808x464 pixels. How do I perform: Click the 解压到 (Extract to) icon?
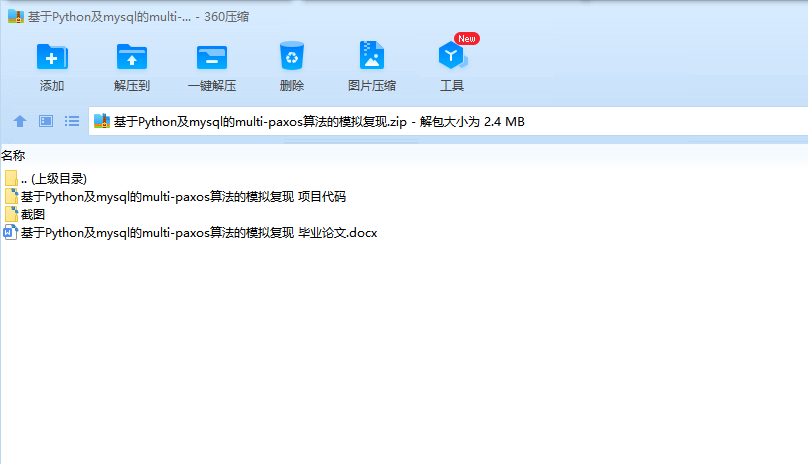[132, 57]
